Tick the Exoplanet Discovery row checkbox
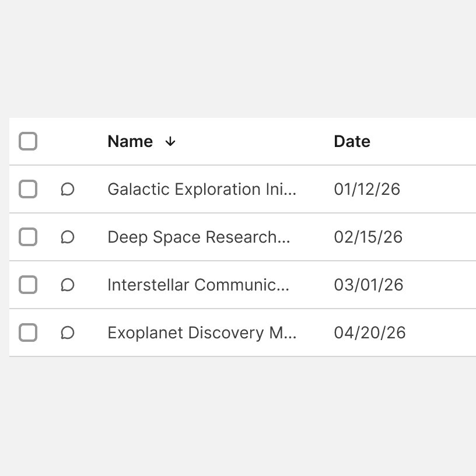 [x=28, y=333]
